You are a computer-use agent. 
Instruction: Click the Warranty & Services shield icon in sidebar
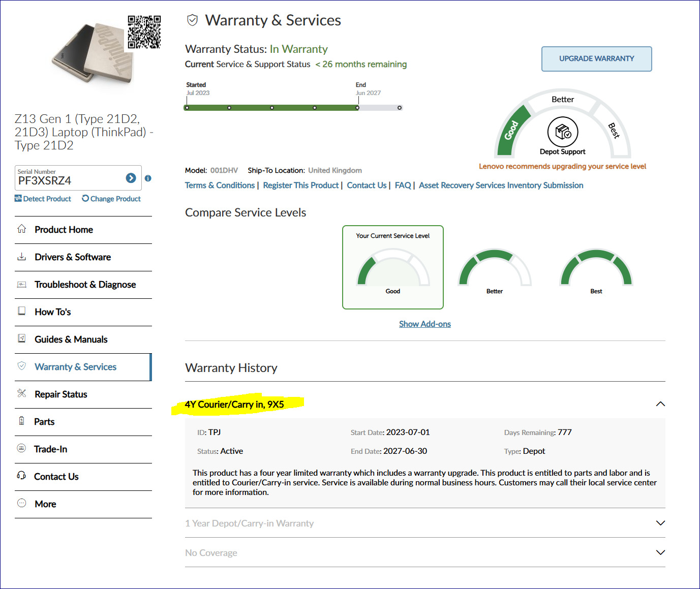point(21,366)
